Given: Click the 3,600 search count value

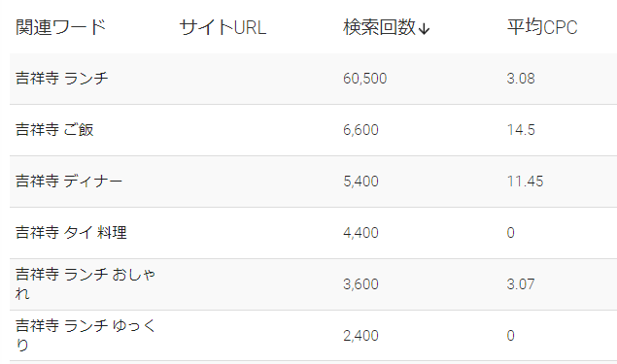Looking at the screenshot, I should tap(360, 284).
